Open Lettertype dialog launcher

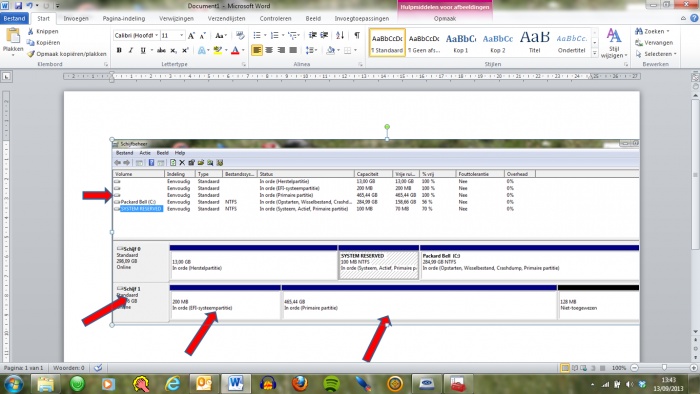244,65
